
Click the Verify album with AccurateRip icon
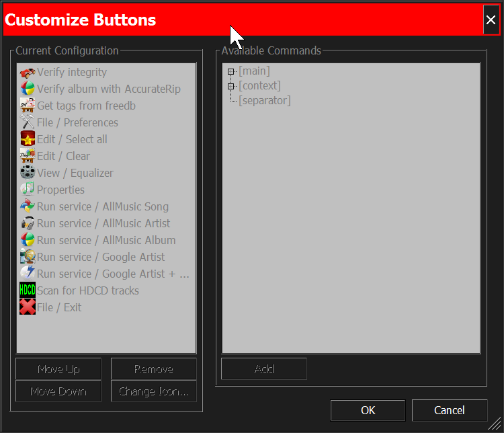28,89
